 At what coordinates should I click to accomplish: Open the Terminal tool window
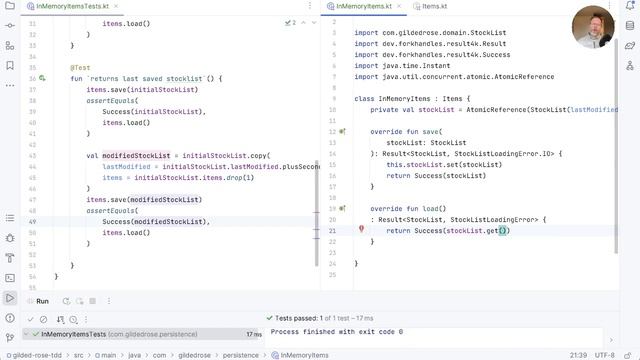[x=10, y=278]
